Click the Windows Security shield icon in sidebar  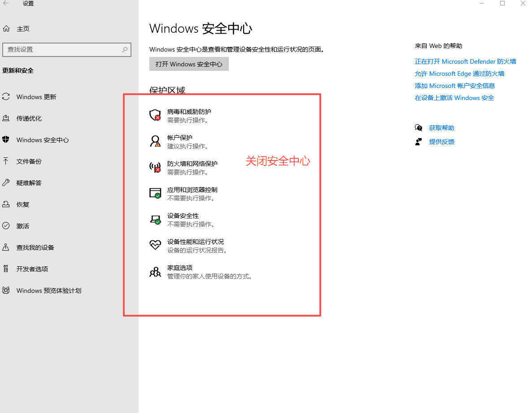tap(6, 140)
